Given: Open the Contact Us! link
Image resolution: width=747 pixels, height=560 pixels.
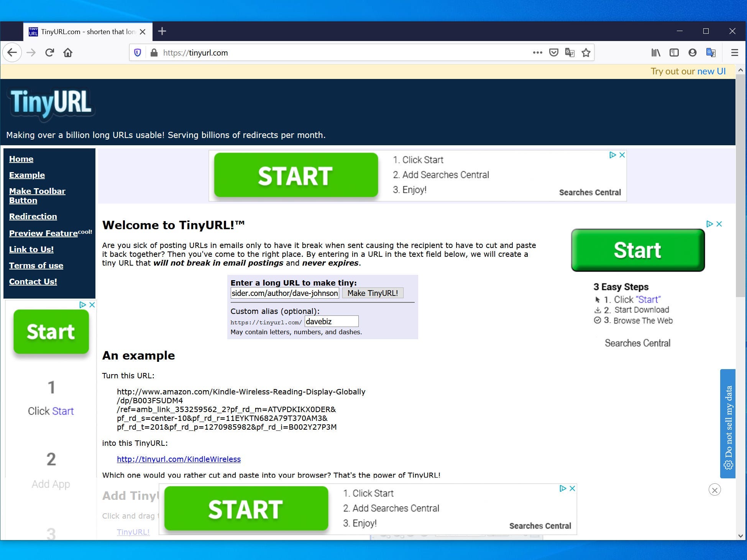Looking at the screenshot, I should 33,282.
